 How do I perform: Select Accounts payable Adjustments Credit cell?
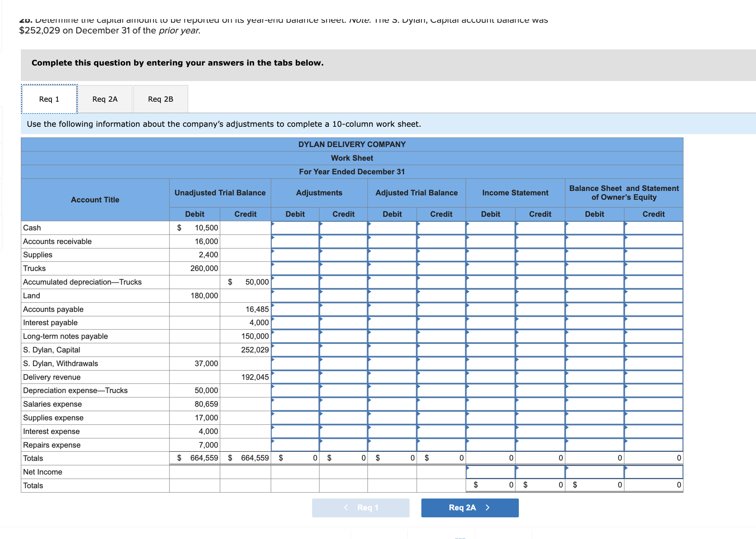point(343,309)
